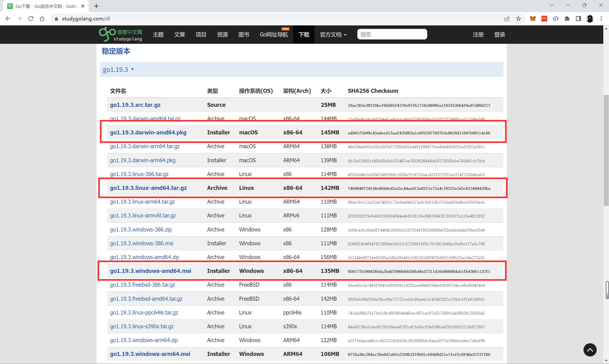The width and height of the screenshot is (609, 364).
Task: Bookmark this page with the star
Action: [519, 19]
